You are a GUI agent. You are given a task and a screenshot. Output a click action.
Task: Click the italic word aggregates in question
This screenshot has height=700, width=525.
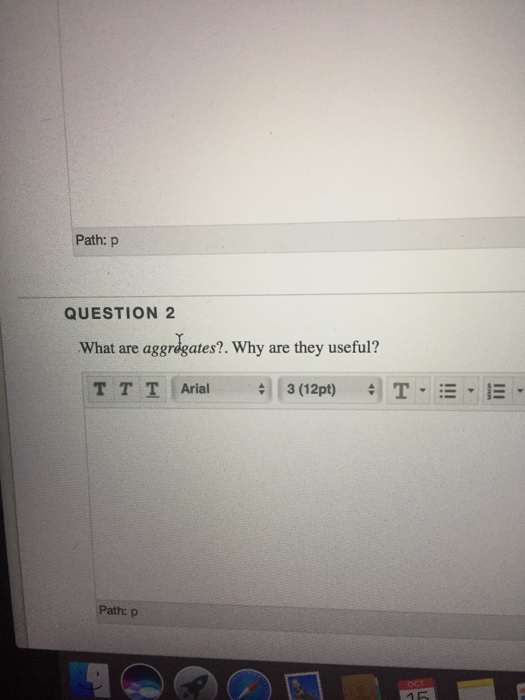pyautogui.click(x=179, y=348)
